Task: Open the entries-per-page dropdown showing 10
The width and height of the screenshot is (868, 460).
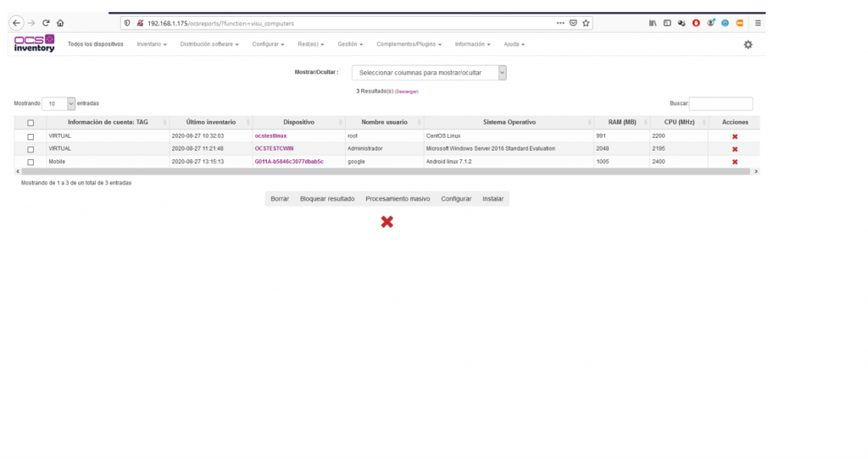Action: [58, 103]
